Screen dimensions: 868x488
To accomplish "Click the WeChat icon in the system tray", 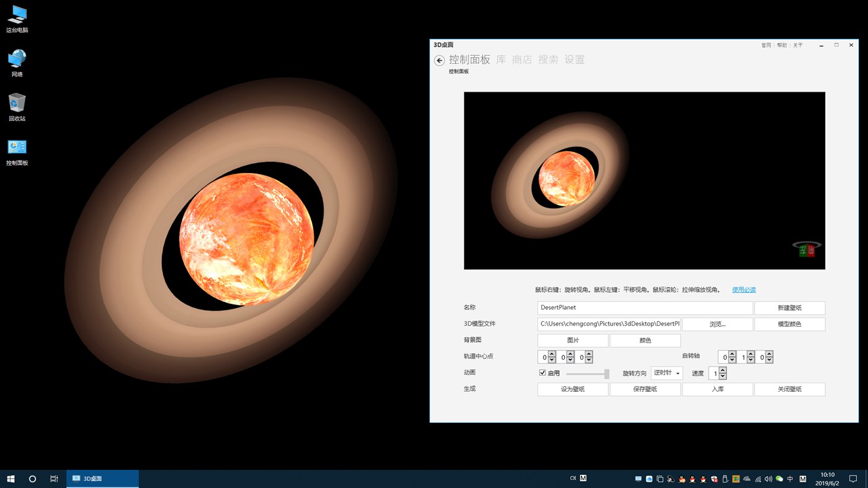I will coord(778,479).
